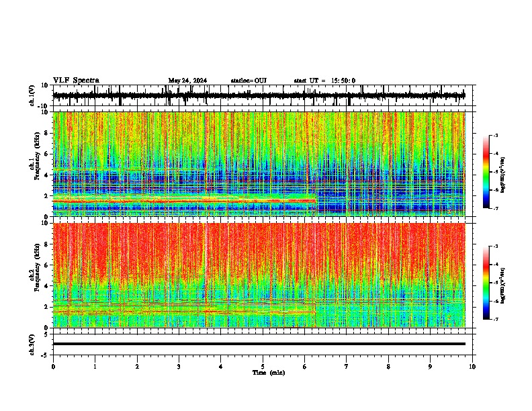The image size is (532, 411).
Task: Click time axis tick label '7'
Action: click(x=347, y=367)
